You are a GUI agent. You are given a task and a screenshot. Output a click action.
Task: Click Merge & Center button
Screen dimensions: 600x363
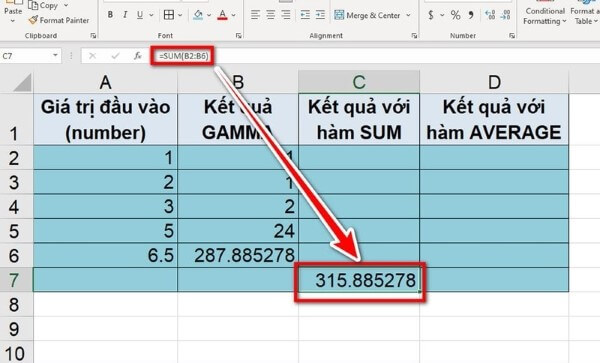[x=367, y=15]
